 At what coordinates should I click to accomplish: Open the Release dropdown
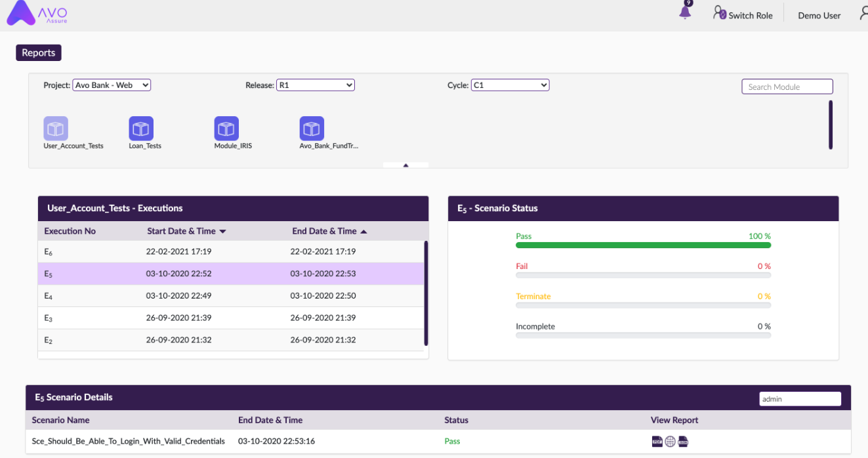pyautogui.click(x=316, y=85)
